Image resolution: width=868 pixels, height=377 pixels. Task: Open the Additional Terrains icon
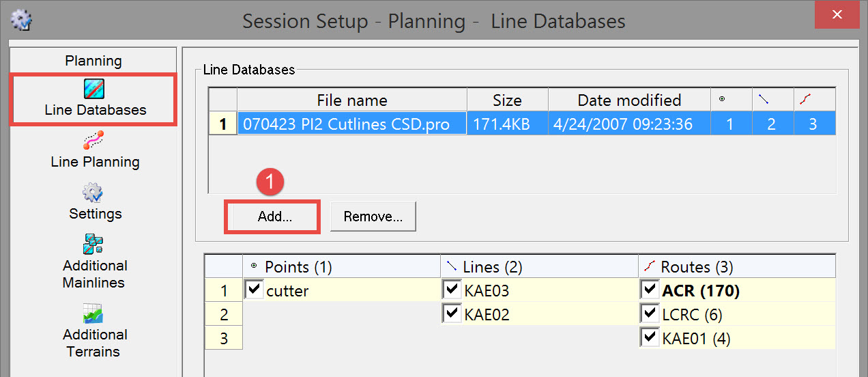95,313
